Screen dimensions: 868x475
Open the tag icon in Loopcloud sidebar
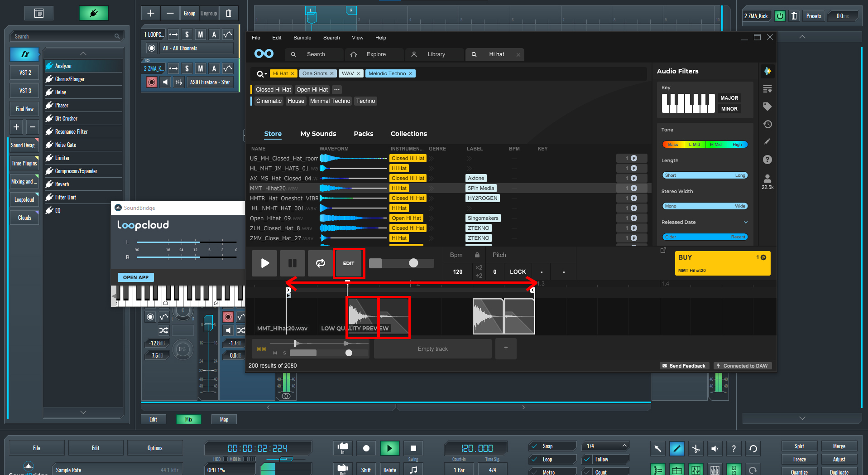[767, 107]
